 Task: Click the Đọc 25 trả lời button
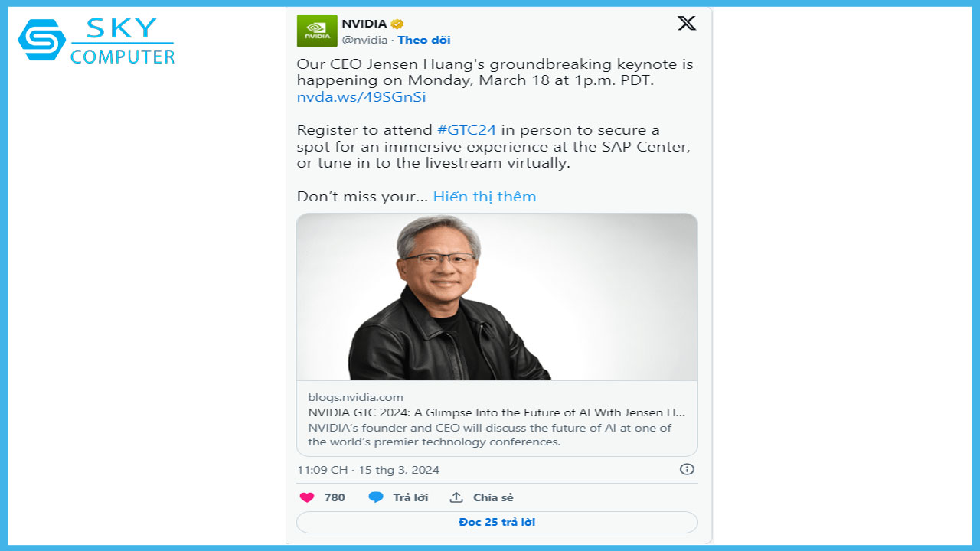(x=496, y=522)
